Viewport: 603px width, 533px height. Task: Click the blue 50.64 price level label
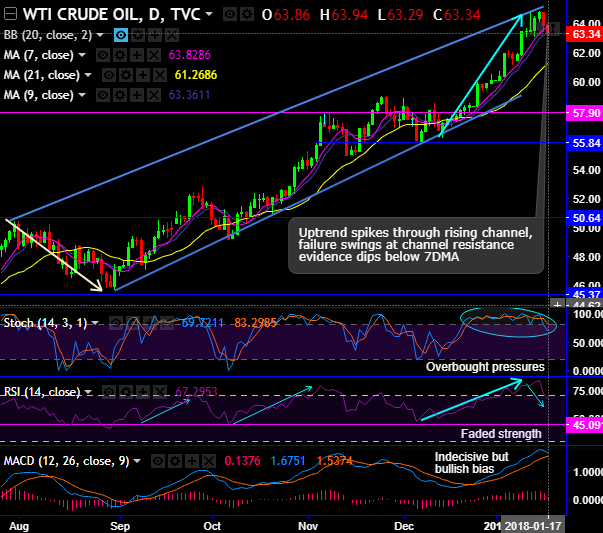pyautogui.click(x=585, y=218)
